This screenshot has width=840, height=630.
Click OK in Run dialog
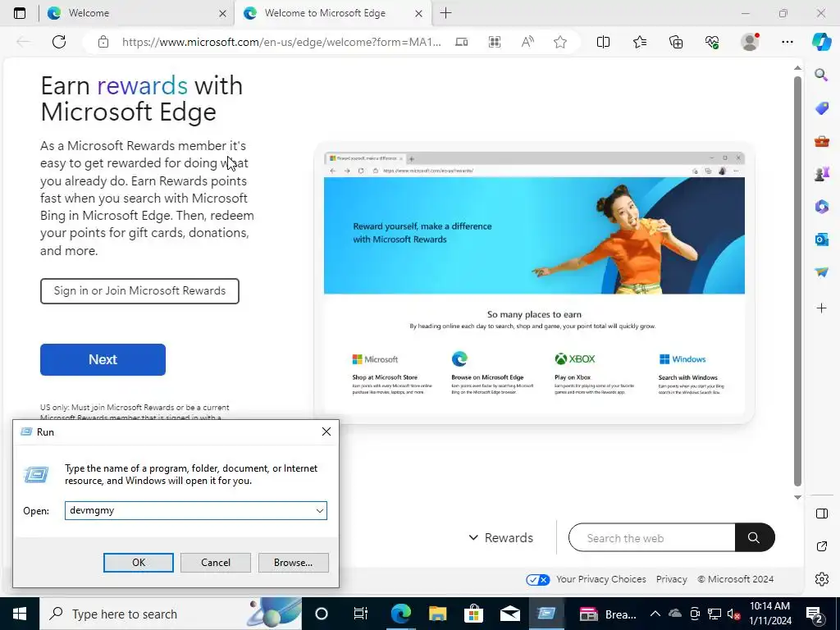(x=138, y=563)
